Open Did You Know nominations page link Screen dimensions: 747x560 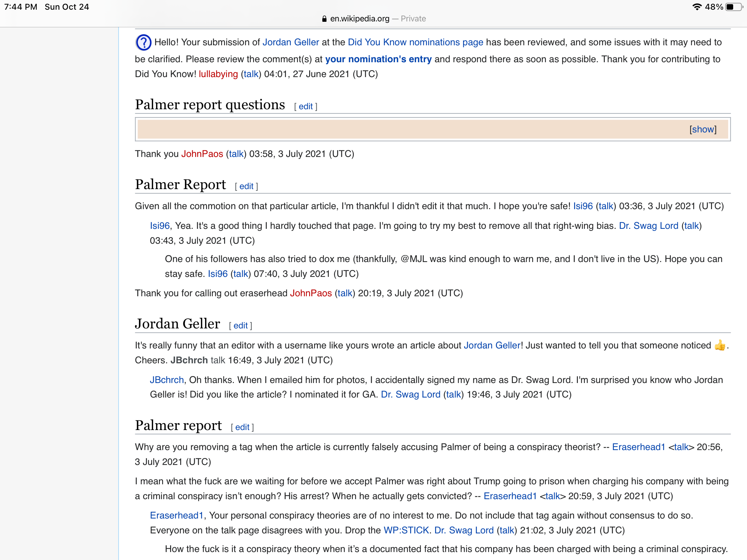[415, 42]
